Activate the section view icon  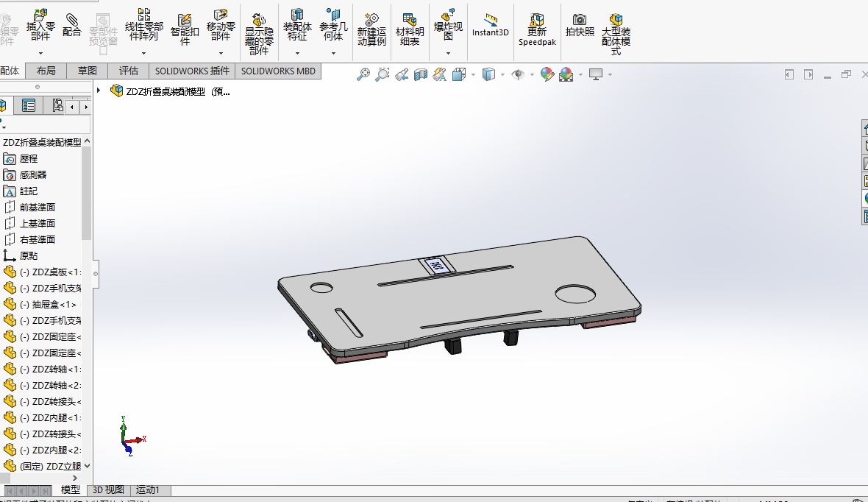421,74
